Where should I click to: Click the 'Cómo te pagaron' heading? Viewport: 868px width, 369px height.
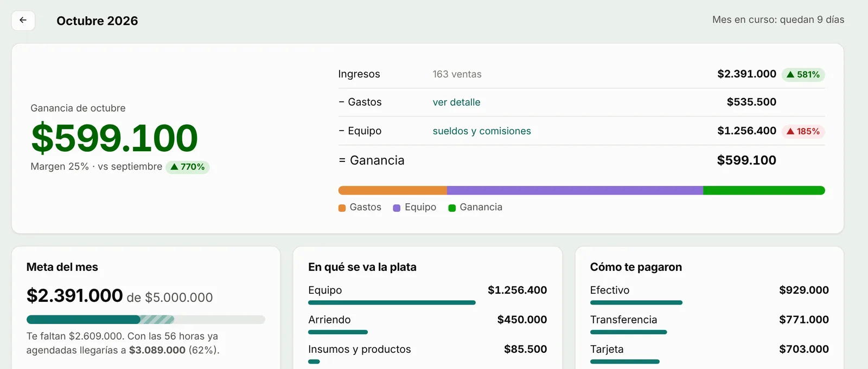[636, 267]
